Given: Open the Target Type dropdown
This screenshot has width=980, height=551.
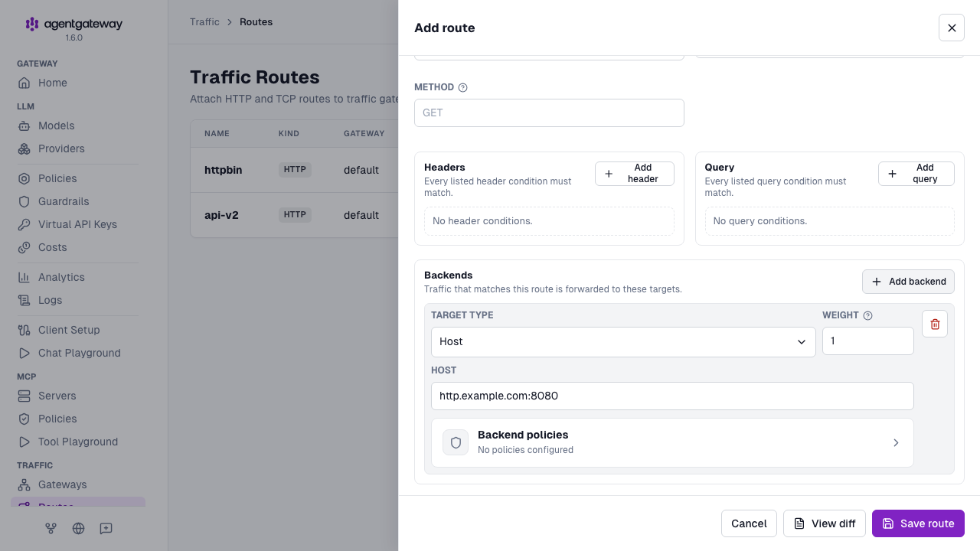Looking at the screenshot, I should (623, 342).
